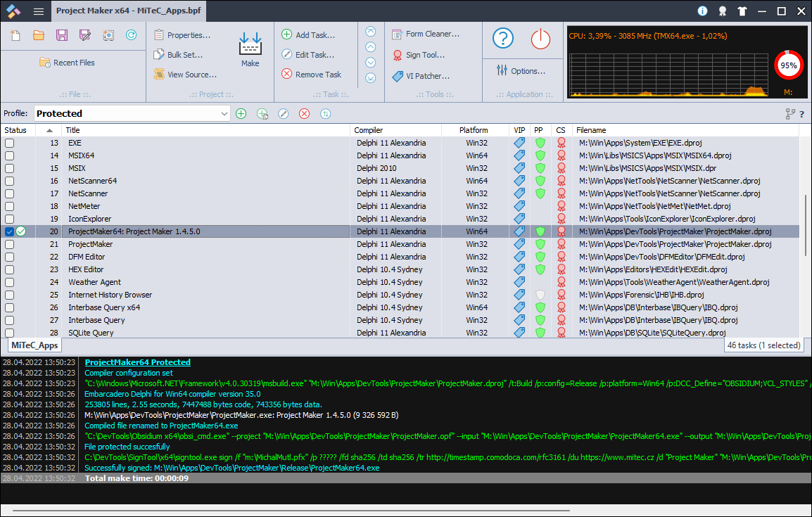Click the structure icon beside the question mark

(790, 114)
